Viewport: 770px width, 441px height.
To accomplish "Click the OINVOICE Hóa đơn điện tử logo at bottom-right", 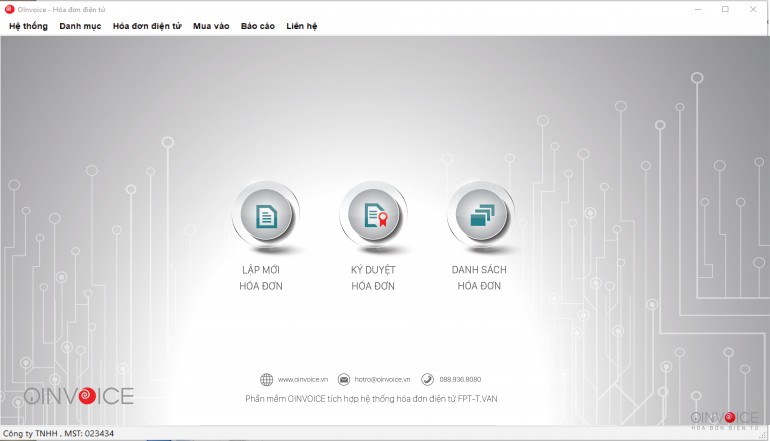I will (x=725, y=419).
